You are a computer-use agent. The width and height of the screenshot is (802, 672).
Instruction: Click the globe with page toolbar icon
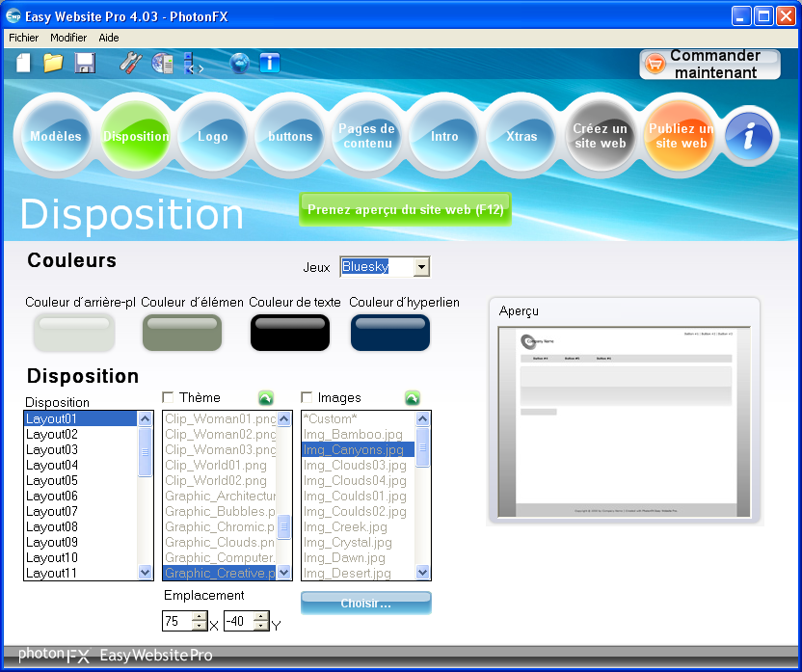pos(163,64)
